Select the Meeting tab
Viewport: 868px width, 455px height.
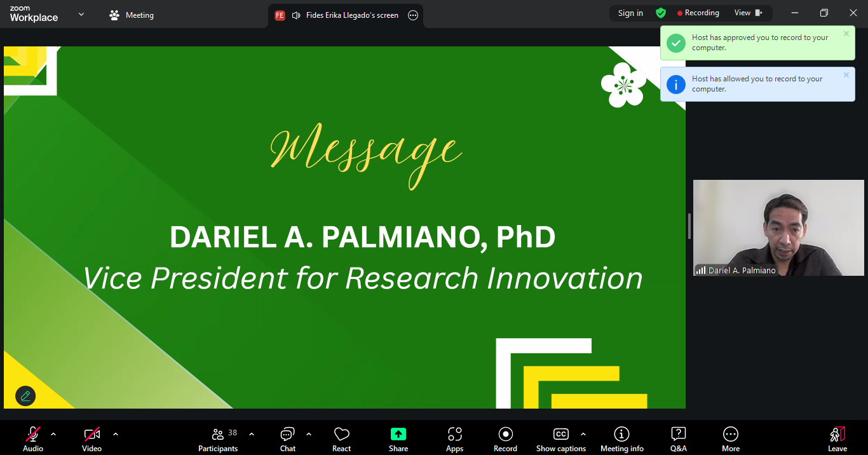click(132, 15)
